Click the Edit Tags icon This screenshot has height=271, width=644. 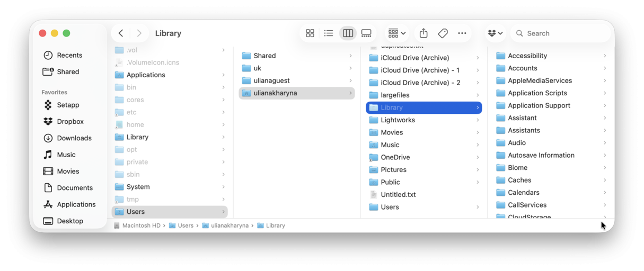click(443, 33)
